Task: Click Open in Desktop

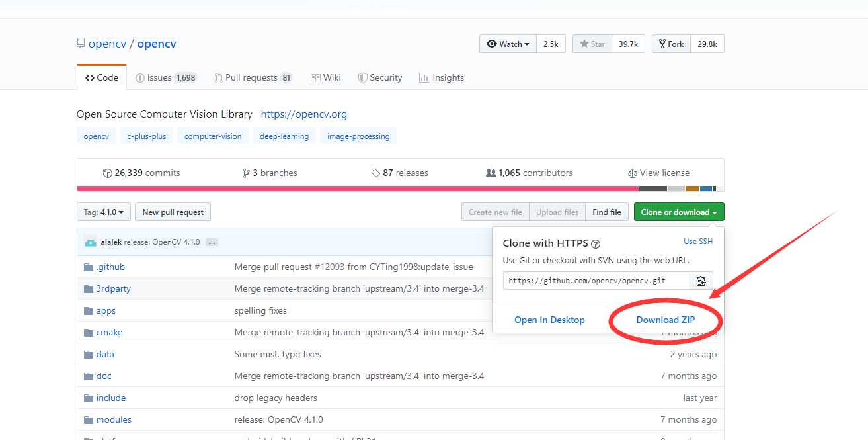Action: 549,320
